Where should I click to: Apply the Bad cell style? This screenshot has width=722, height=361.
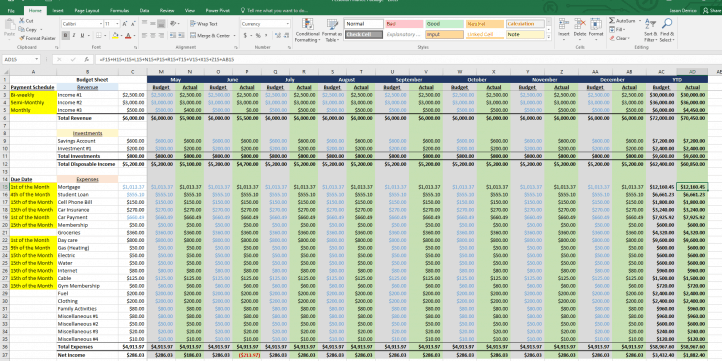(x=404, y=23)
